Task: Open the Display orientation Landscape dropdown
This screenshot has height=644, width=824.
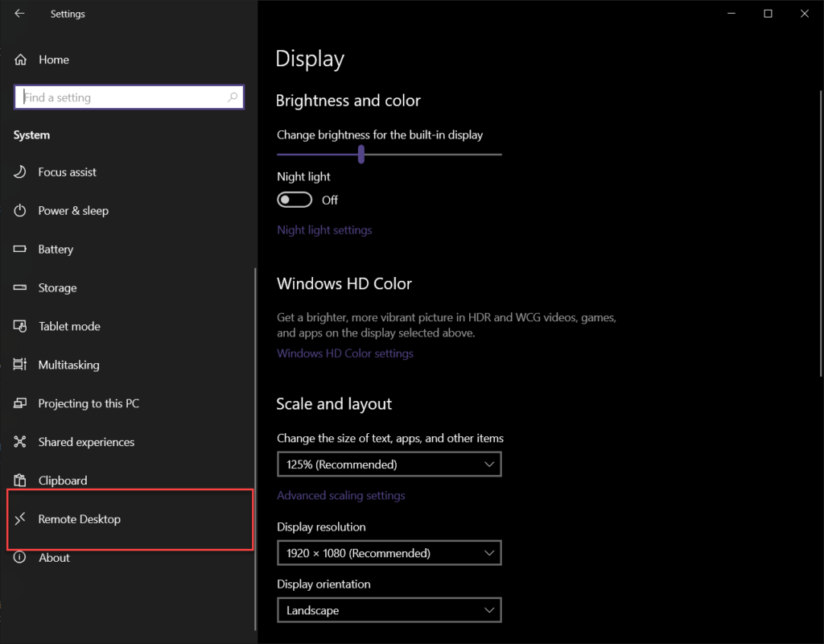Action: coord(389,610)
